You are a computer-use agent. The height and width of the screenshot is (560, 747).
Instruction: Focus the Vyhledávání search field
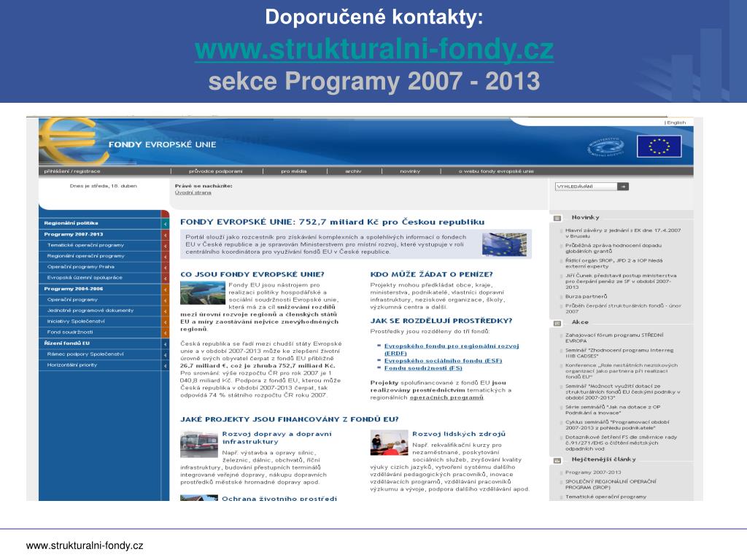[x=586, y=187]
